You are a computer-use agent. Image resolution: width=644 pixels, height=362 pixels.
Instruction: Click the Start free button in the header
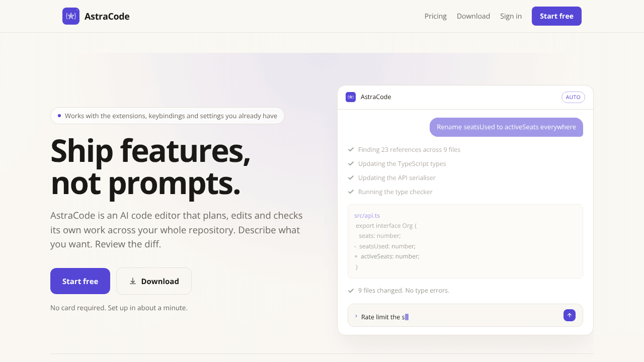coord(556,16)
